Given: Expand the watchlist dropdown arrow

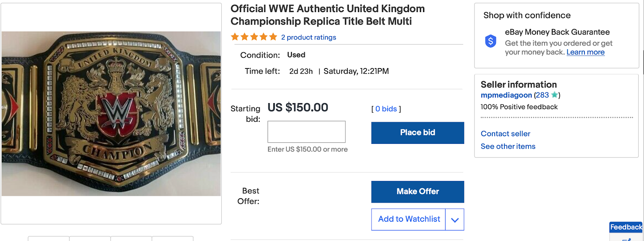Looking at the screenshot, I should [x=455, y=220].
